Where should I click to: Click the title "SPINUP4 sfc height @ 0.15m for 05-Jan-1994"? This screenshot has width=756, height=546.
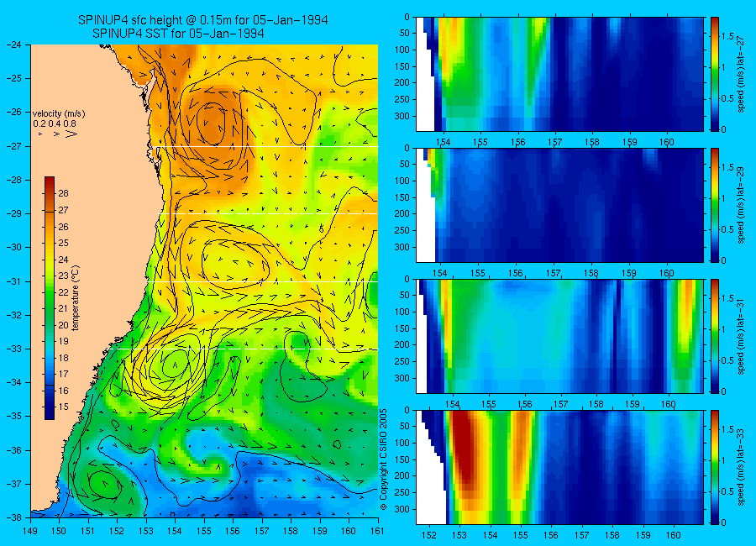[x=203, y=20]
